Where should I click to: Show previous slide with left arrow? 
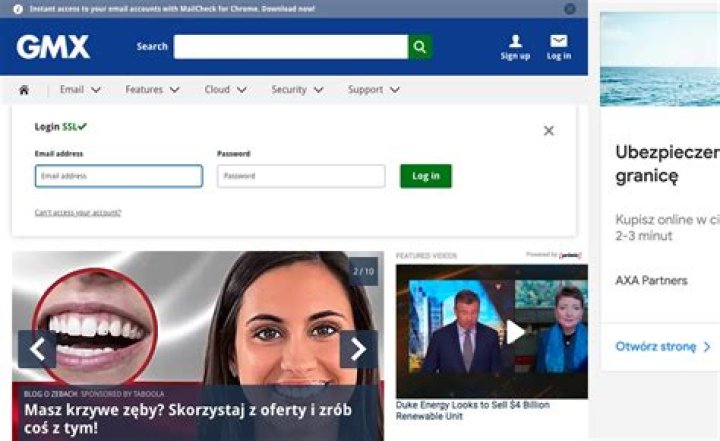click(37, 349)
